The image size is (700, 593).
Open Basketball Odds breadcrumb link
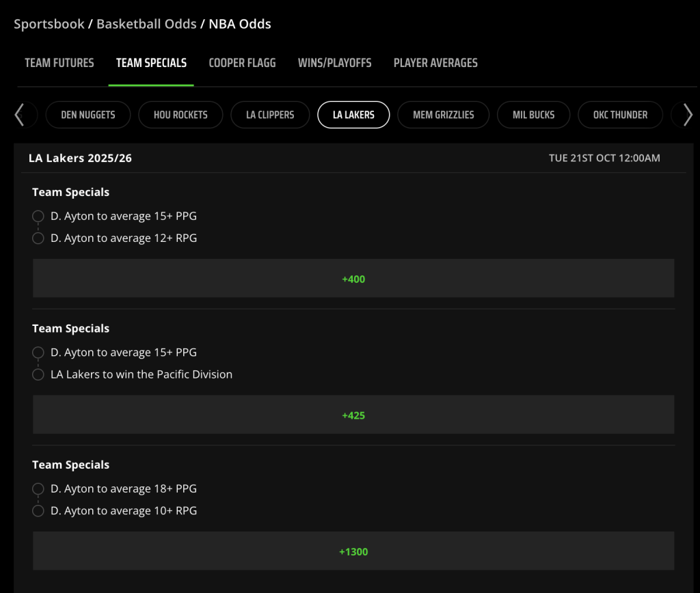click(146, 24)
